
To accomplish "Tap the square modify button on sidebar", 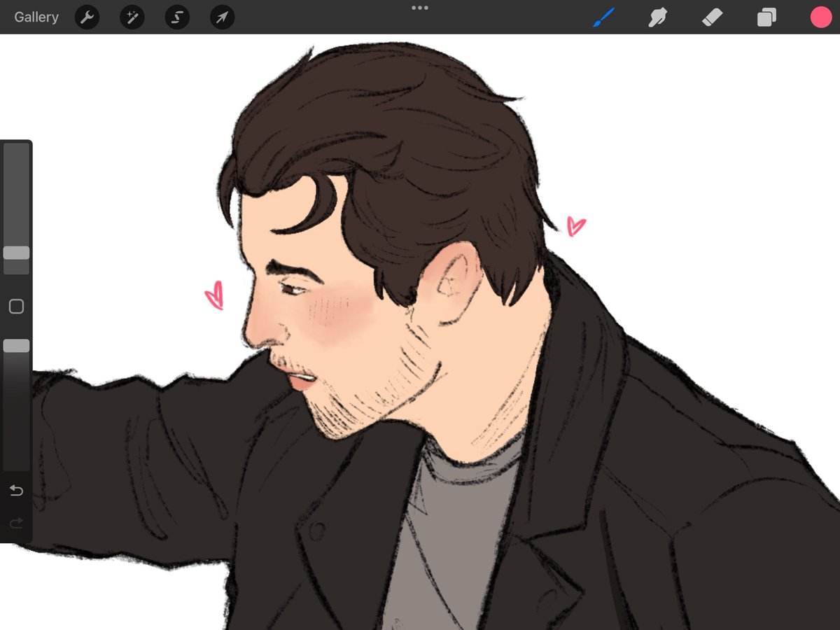I will pyautogui.click(x=16, y=307).
